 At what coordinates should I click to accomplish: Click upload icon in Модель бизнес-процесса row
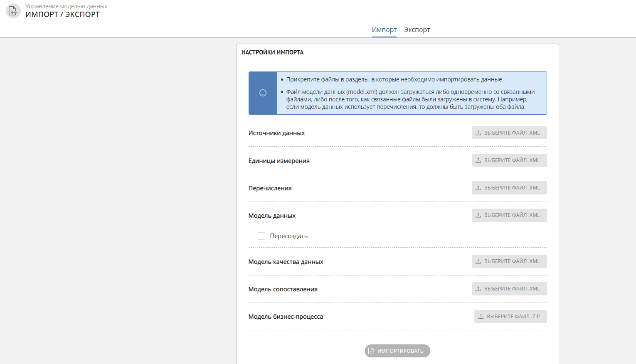click(x=481, y=317)
